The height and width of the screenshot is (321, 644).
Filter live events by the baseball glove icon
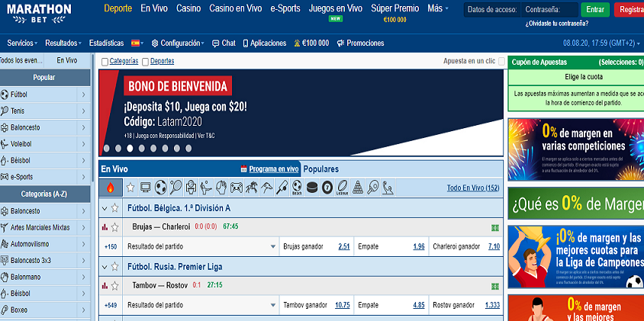[x=221, y=188]
